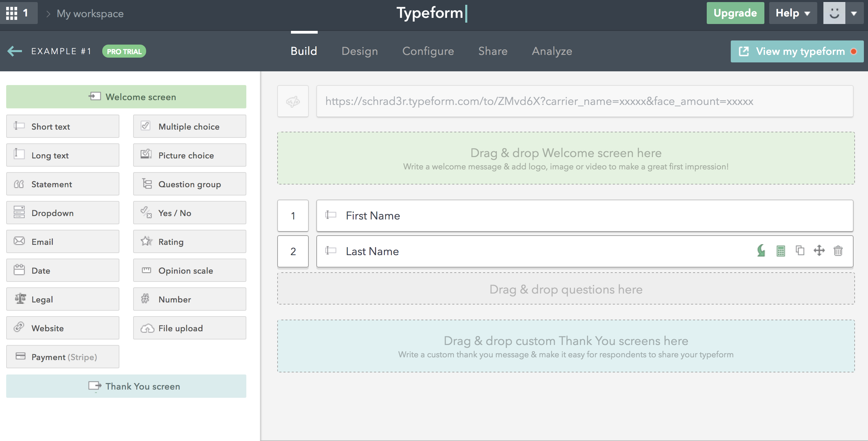Open My workspace breadcrumb

coord(90,13)
